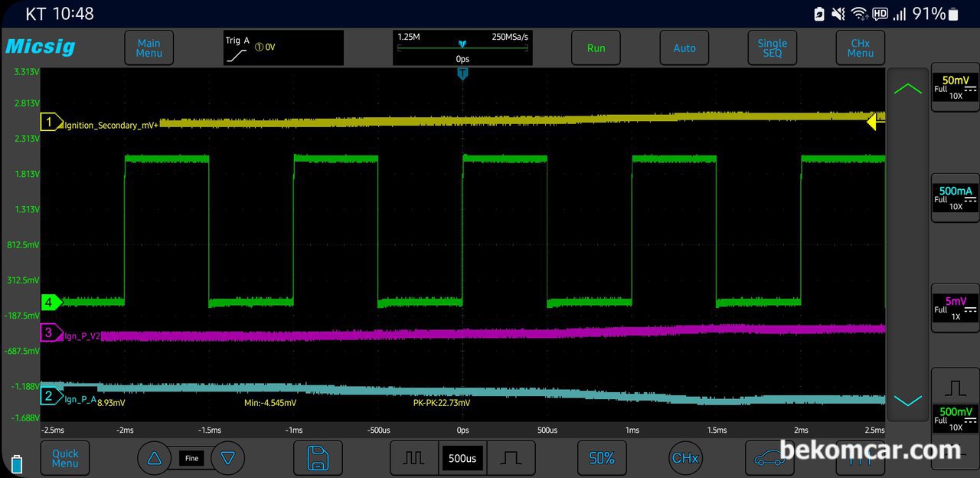This screenshot has width=980, height=478.
Task: Toggle the Fine adjustment mode
Action: click(x=191, y=458)
